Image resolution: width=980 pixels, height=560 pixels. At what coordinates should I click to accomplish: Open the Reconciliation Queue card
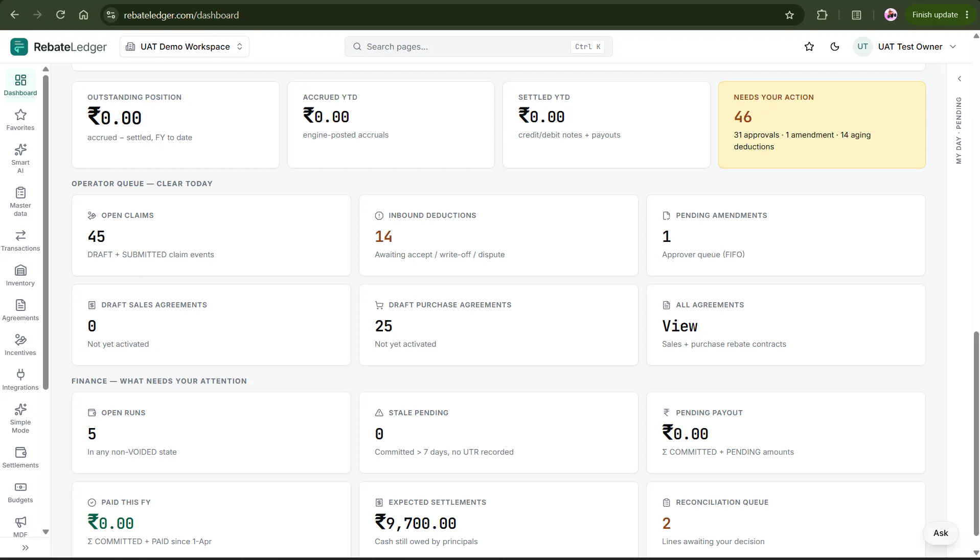coord(786,520)
